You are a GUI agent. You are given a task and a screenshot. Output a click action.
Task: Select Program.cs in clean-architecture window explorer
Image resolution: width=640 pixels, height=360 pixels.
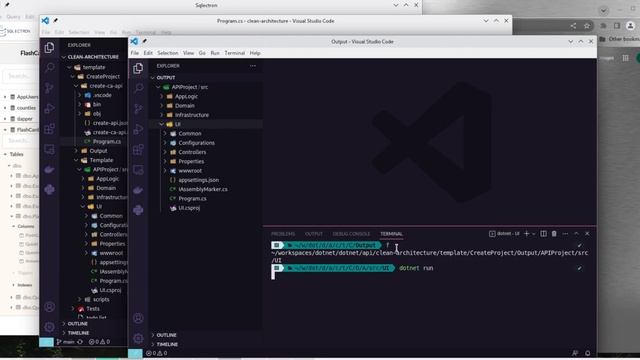107,142
